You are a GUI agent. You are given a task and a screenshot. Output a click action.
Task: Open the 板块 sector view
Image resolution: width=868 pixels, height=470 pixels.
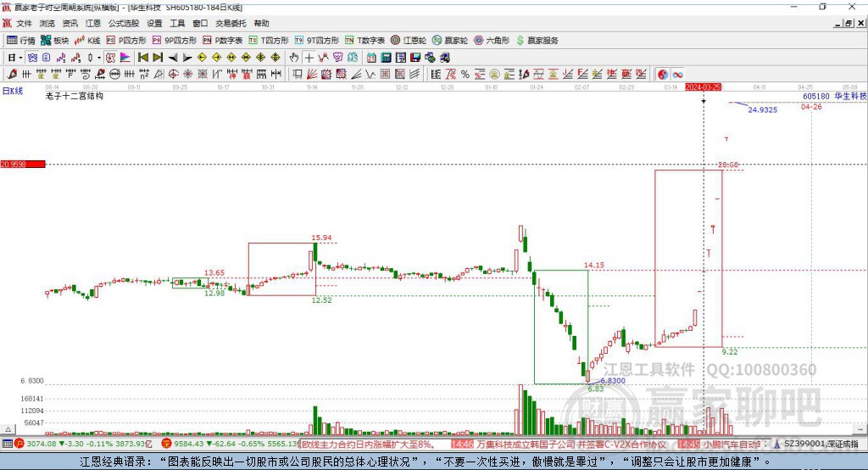[x=55, y=41]
